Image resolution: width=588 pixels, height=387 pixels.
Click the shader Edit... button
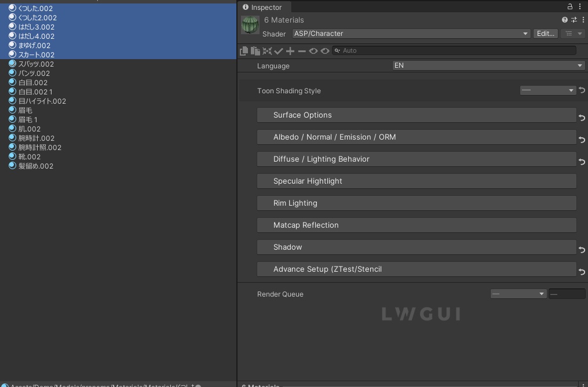tap(546, 34)
